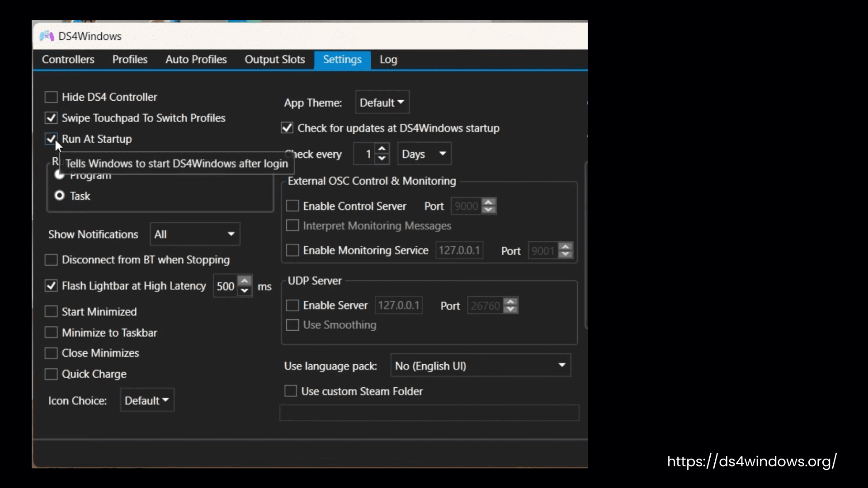Click the Monitoring port 9001 field
This screenshot has height=488, width=868.
tap(543, 251)
